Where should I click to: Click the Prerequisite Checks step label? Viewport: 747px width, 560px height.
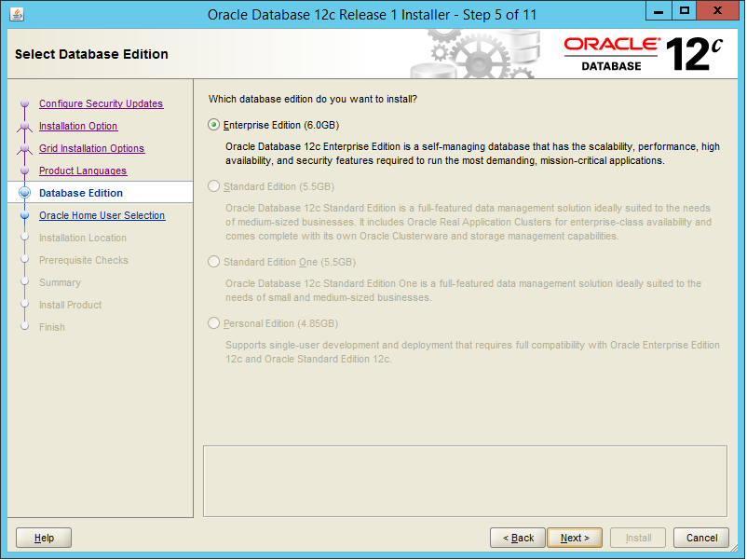(x=84, y=260)
